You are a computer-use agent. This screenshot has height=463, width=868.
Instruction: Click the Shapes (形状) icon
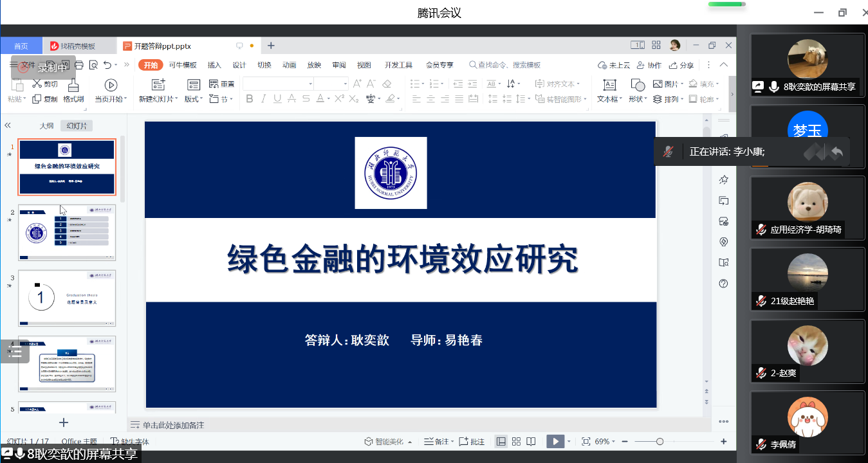pos(637,85)
